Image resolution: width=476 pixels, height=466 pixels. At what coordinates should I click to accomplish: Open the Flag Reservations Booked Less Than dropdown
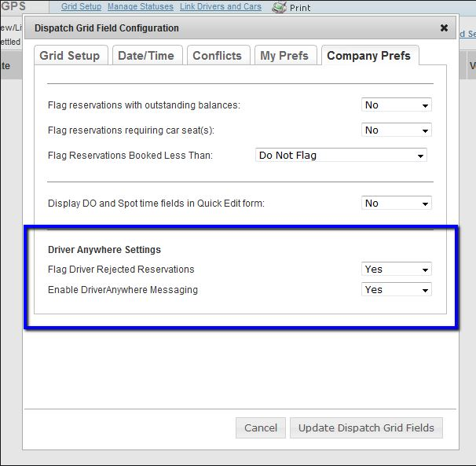point(342,156)
